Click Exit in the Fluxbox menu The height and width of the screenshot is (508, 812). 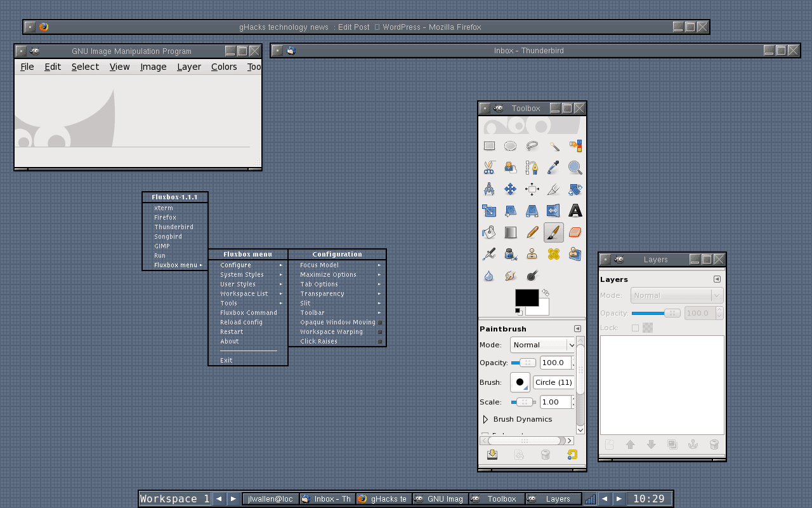[248, 360]
